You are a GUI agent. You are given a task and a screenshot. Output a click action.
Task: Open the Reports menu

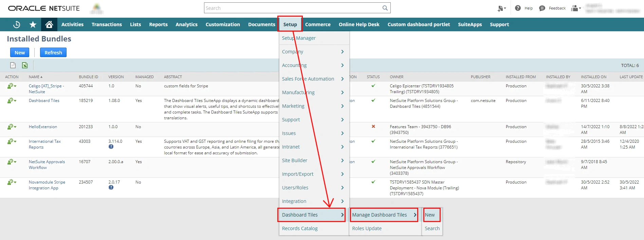tap(158, 24)
